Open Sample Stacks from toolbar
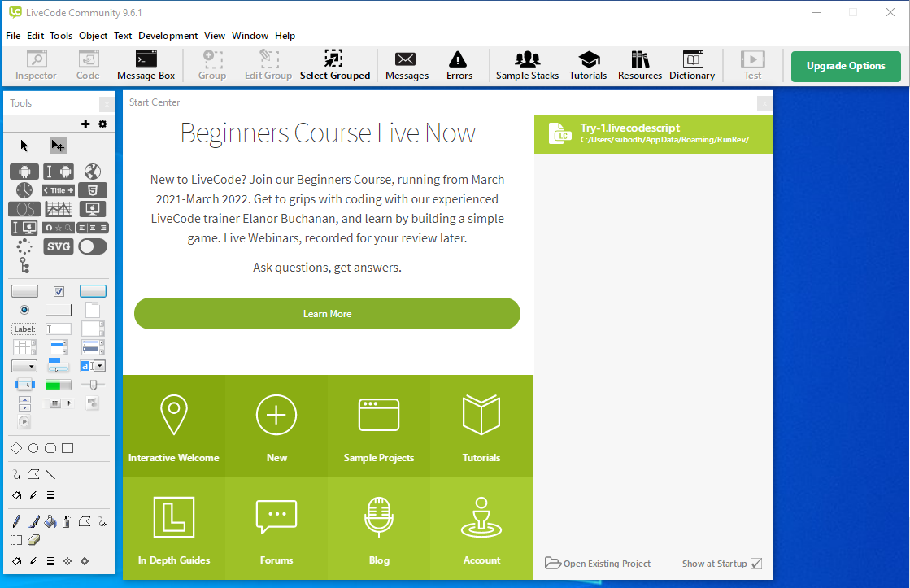Image resolution: width=910 pixels, height=588 pixels. (527, 65)
